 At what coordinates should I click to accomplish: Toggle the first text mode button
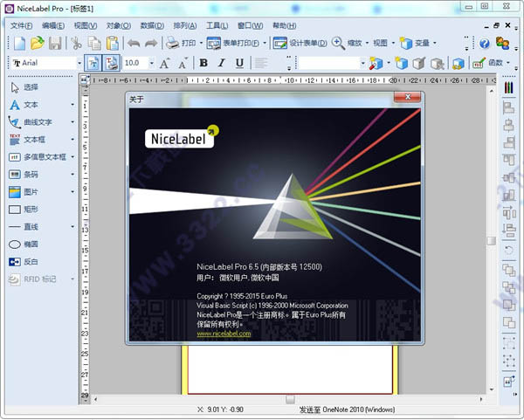click(93, 63)
